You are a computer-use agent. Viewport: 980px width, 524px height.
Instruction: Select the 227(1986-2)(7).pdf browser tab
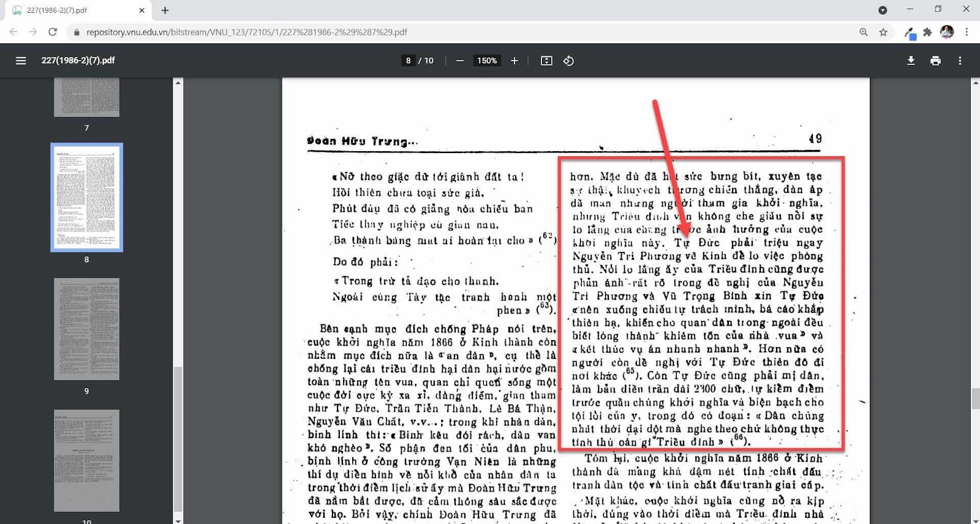tap(78, 10)
